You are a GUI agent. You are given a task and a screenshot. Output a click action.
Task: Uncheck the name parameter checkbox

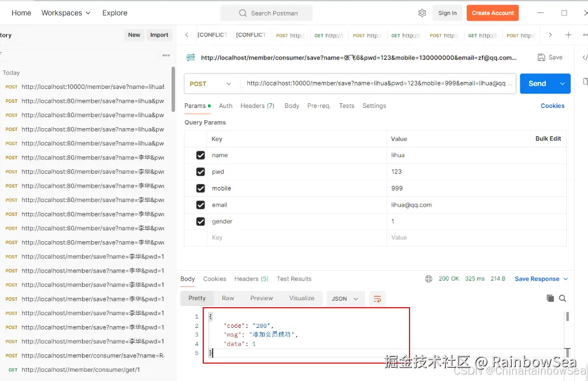click(x=200, y=155)
